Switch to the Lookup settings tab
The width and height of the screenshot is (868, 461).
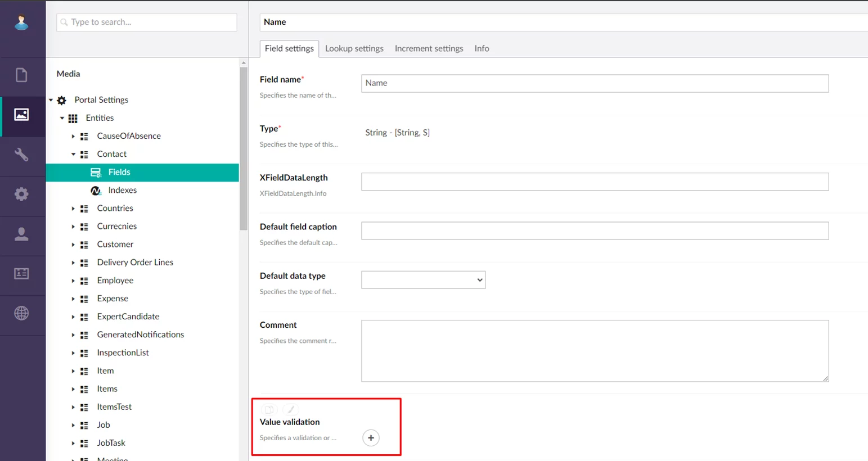pyautogui.click(x=354, y=48)
